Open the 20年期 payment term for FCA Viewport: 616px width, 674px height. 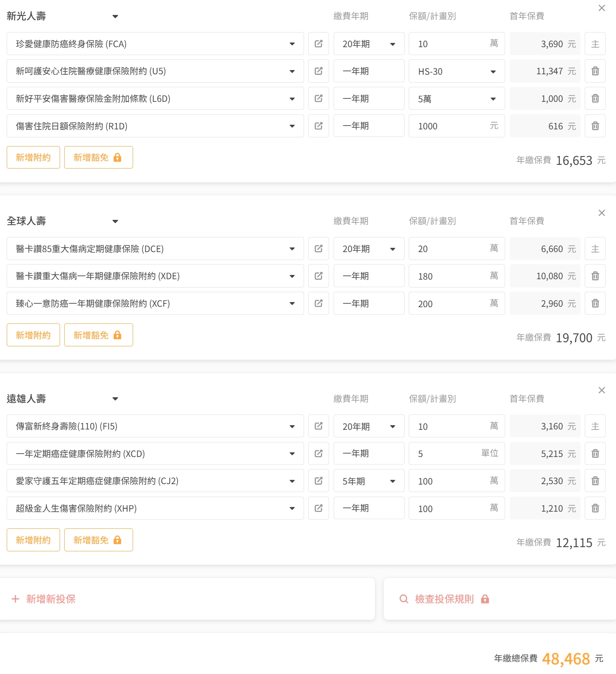coord(369,44)
